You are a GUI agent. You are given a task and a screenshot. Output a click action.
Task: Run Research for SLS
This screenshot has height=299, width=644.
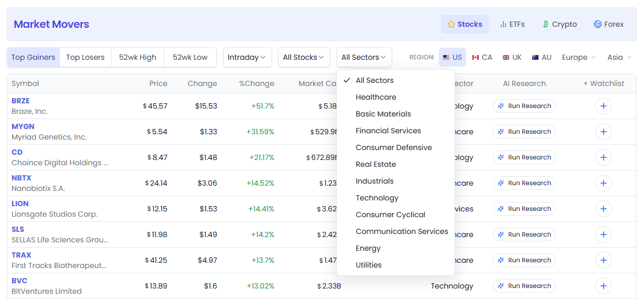(524, 234)
